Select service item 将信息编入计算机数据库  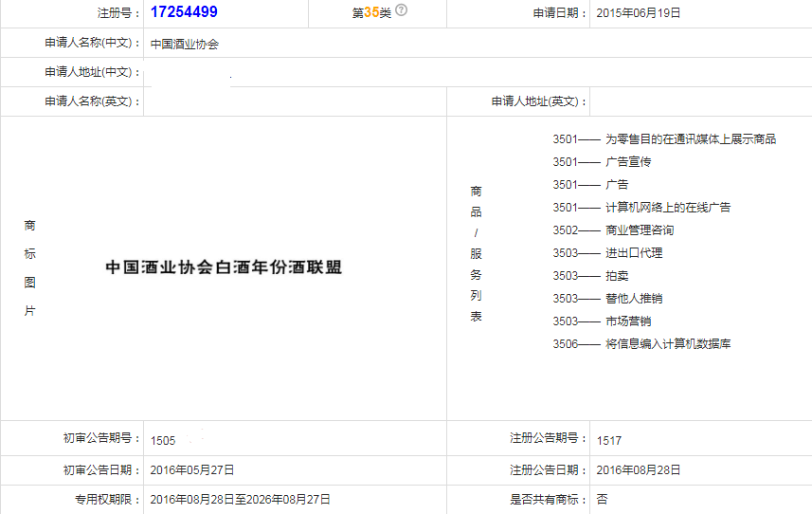tap(668, 343)
